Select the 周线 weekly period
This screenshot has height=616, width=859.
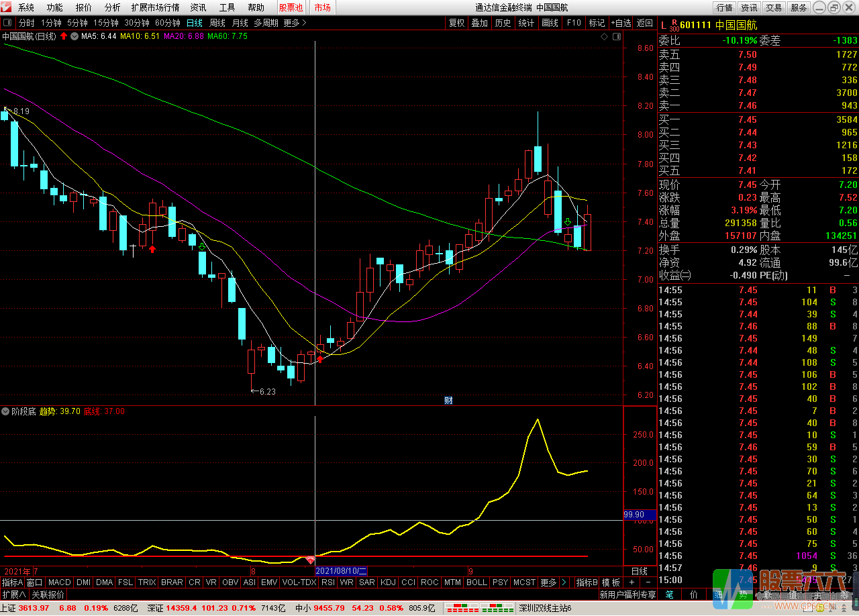click(x=217, y=23)
